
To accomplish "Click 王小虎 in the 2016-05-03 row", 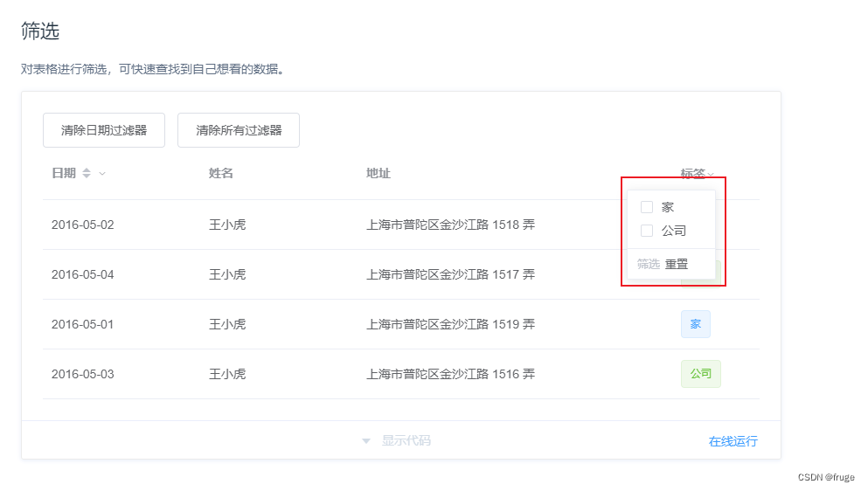I will click(227, 374).
